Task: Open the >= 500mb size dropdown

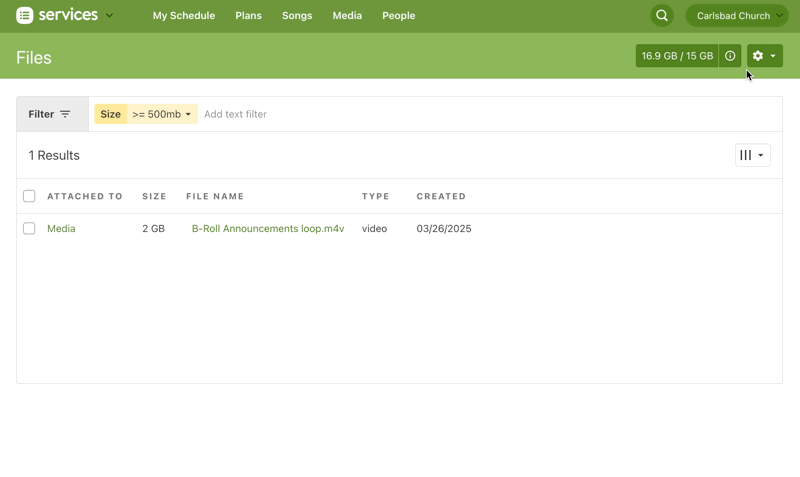Action: click(162, 114)
